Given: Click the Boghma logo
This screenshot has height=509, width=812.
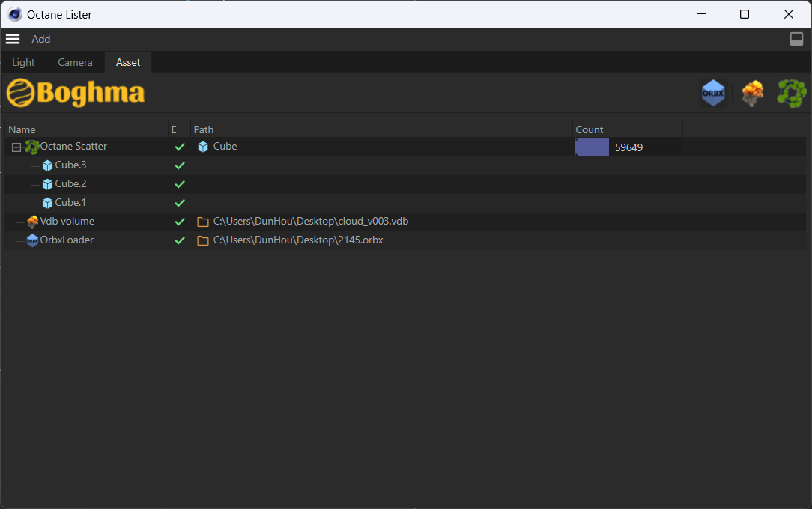Looking at the screenshot, I should [x=76, y=93].
